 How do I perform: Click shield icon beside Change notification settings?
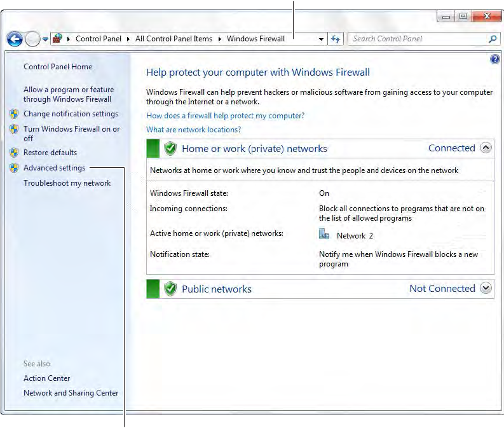[x=14, y=114]
